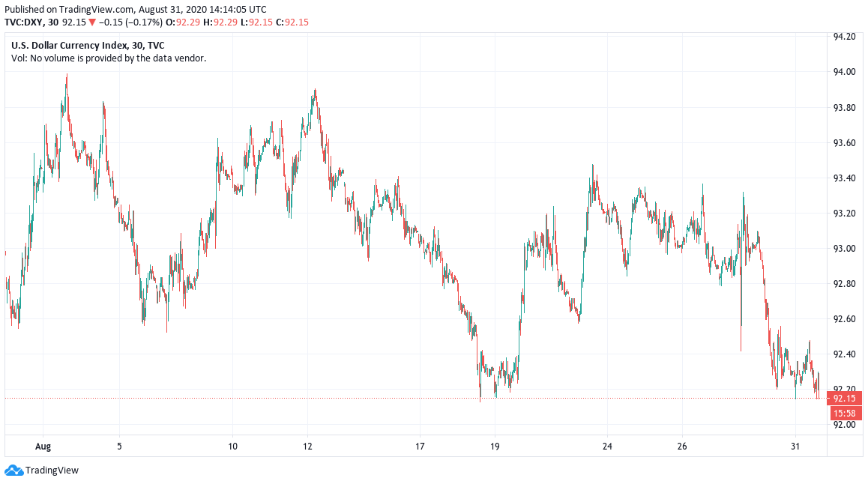868x484 pixels.
Task: Click the 17 date label on time axis
Action: coord(420,447)
